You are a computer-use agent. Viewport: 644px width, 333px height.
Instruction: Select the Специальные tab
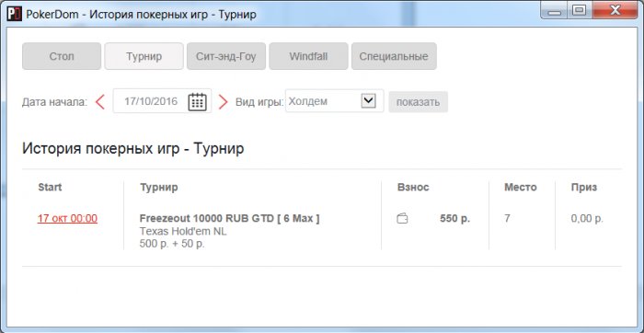394,56
